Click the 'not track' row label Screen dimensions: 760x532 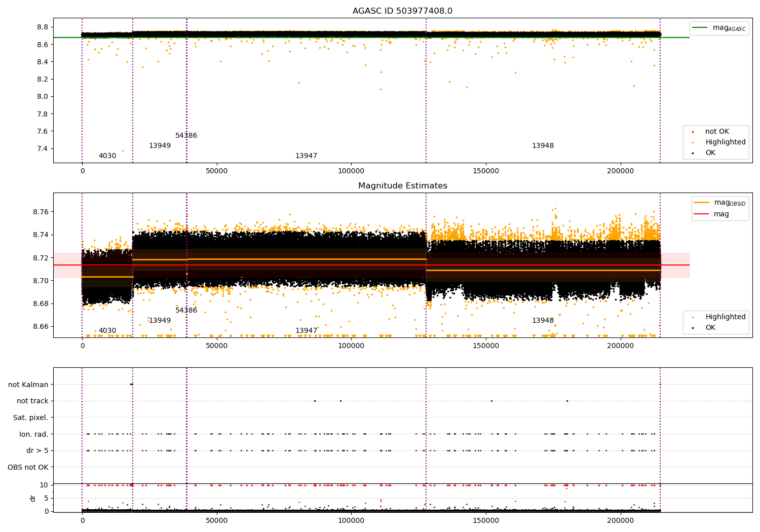coord(32,401)
